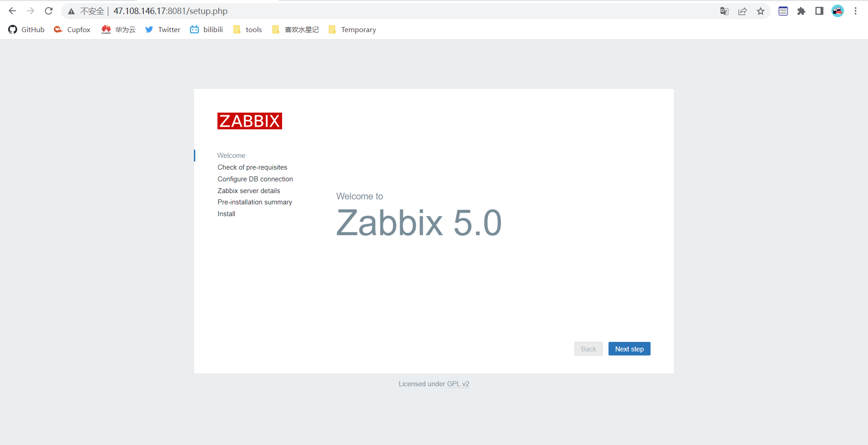Screen dimensions: 868x445
Task: Open the Cupfox bookmark
Action: coord(72,29)
